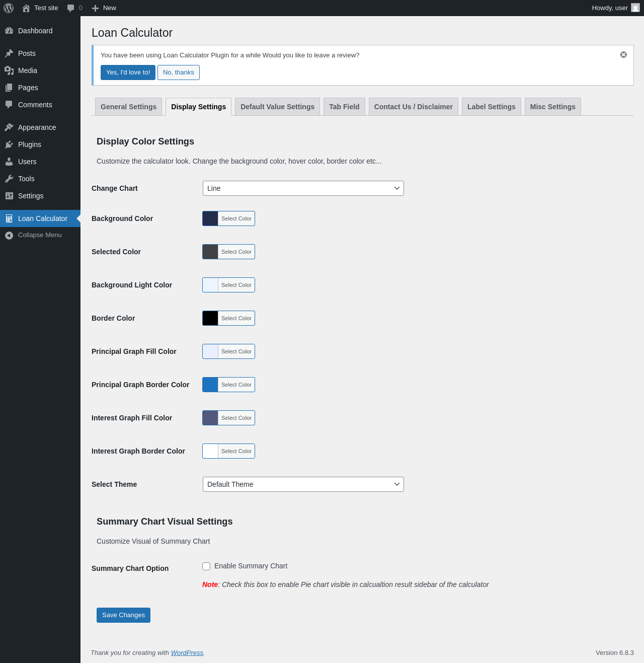This screenshot has height=663, width=644.
Task: Pick the Border Color black swatch
Action: pos(210,318)
